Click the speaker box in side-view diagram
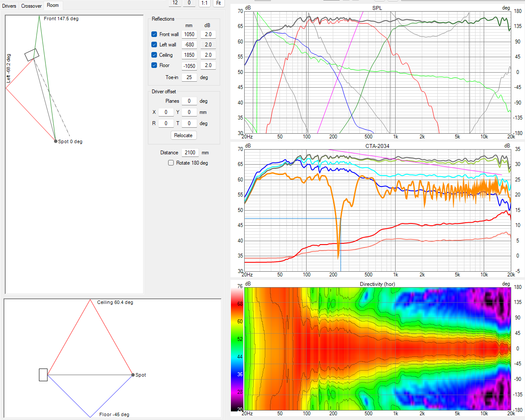Screen dimensions: 525x420 (43, 375)
